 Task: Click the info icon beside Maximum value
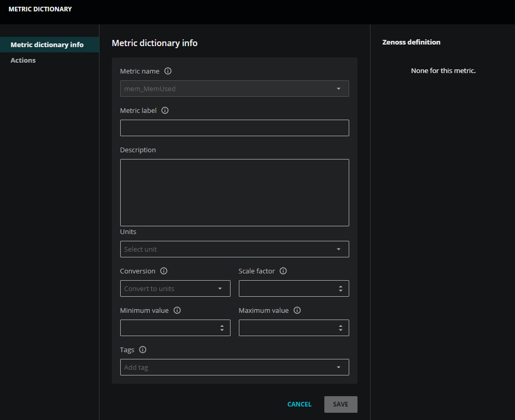[297, 310]
